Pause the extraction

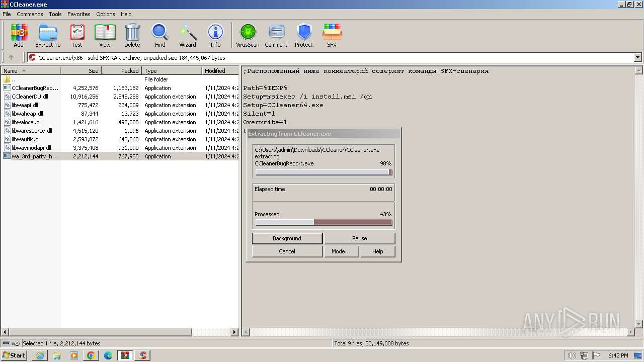[360, 238]
